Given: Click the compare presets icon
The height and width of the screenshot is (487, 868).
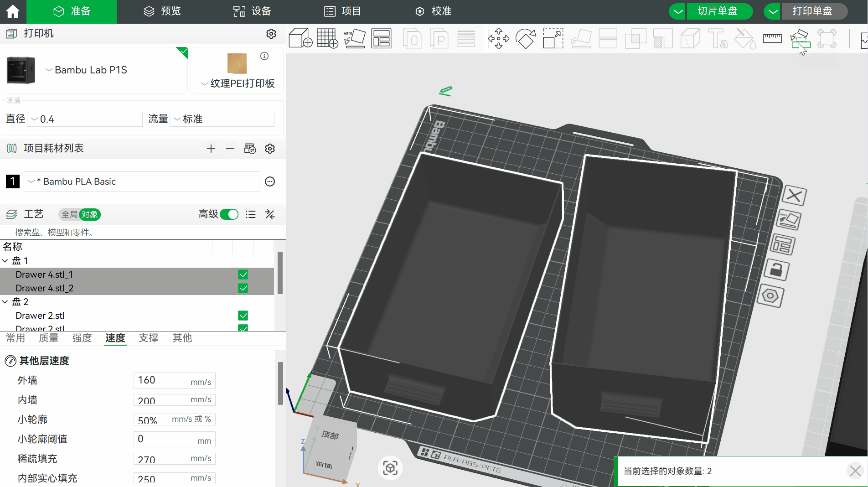Looking at the screenshot, I should click(x=270, y=214).
